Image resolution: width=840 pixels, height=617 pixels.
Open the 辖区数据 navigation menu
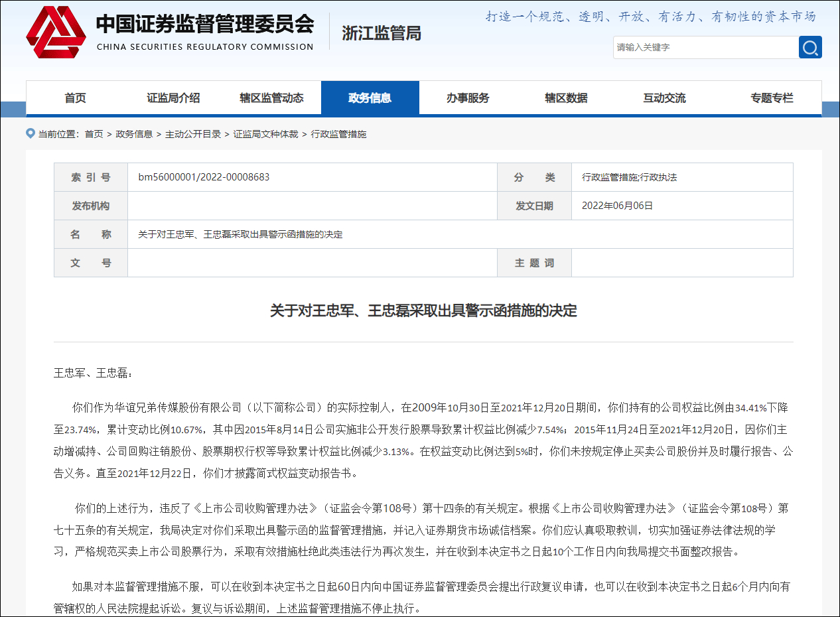[x=566, y=97]
